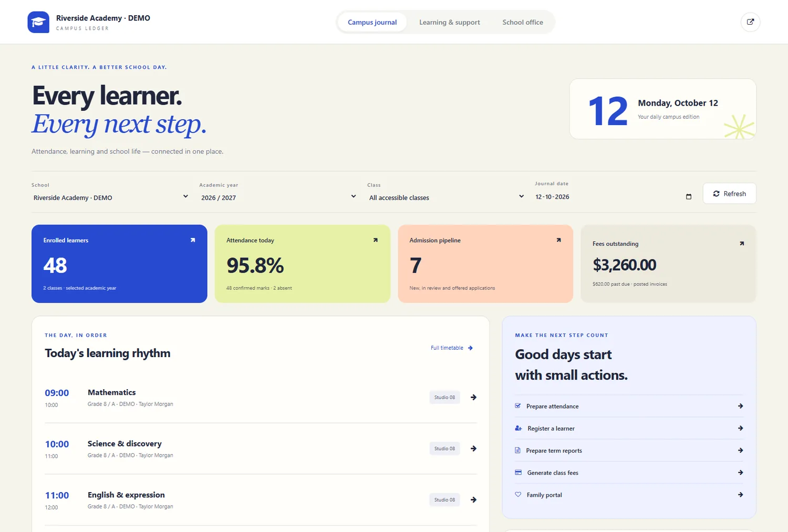Viewport: 788px width, 532px height.
Task: Open the School dropdown
Action: click(x=111, y=197)
